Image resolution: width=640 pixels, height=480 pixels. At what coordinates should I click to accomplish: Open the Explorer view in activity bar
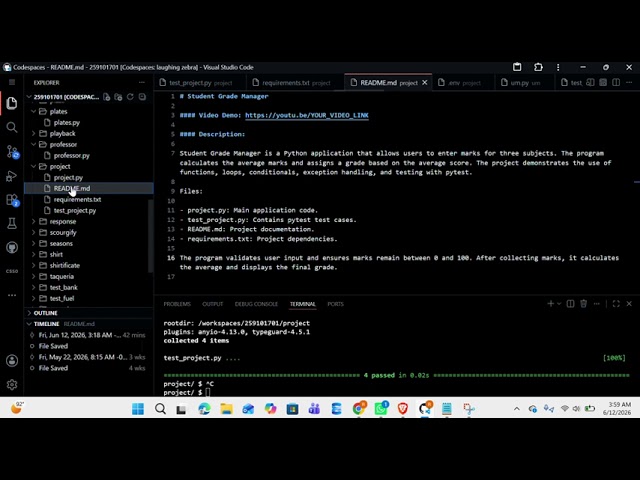12,103
